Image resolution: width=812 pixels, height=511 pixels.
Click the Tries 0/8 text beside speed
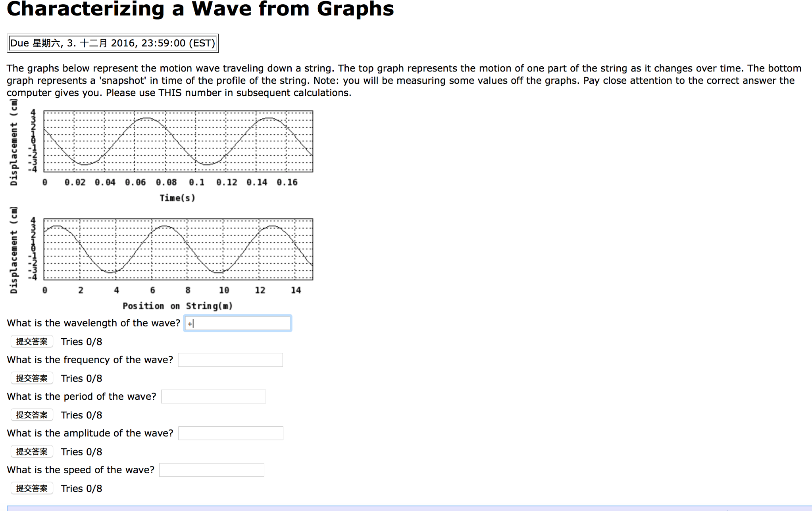[81, 488]
